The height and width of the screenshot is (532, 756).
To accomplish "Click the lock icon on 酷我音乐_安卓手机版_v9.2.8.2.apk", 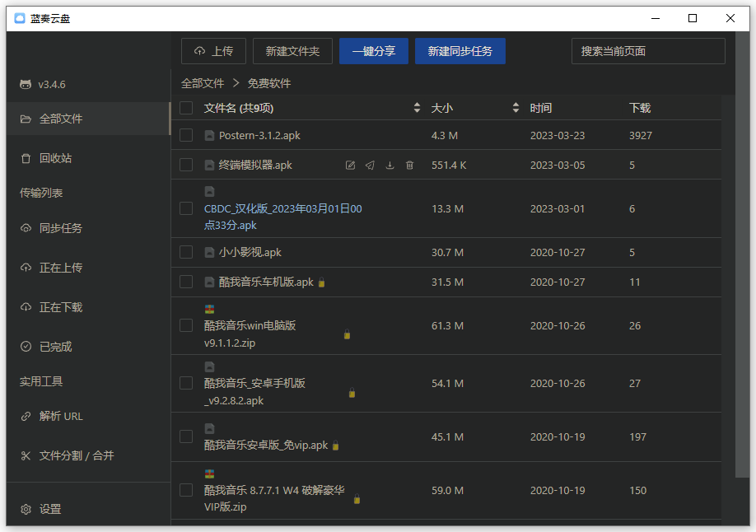I will pos(352,393).
